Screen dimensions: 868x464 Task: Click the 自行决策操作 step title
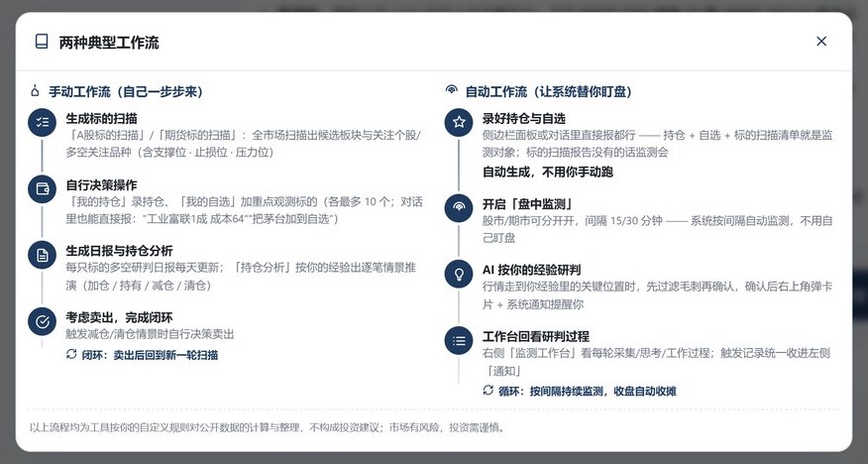coord(102,185)
